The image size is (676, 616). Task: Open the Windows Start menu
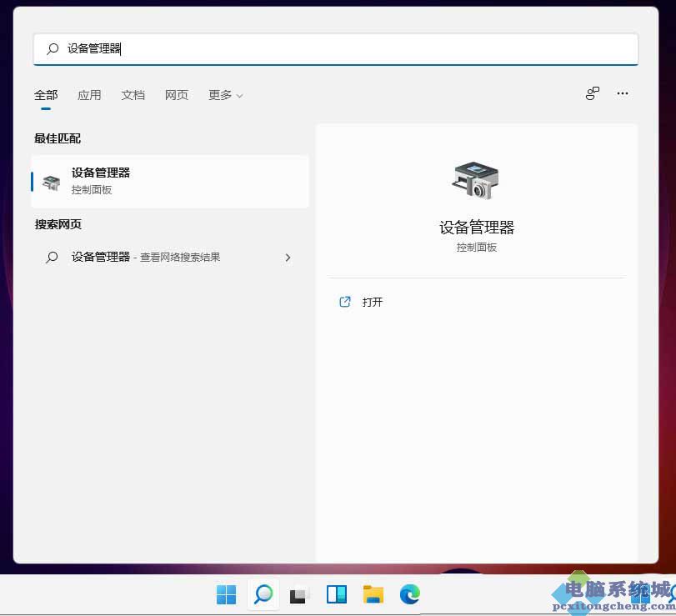[x=226, y=595]
